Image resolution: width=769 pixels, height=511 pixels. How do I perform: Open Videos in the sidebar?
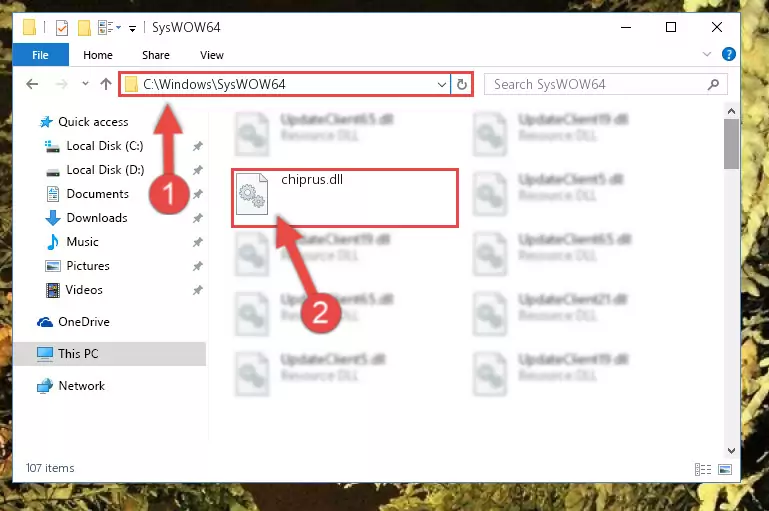coord(84,290)
